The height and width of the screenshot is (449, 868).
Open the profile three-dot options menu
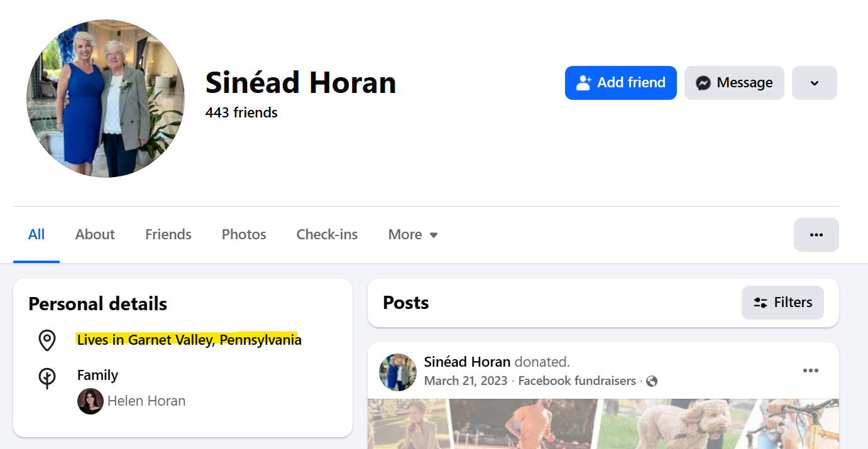coord(816,235)
